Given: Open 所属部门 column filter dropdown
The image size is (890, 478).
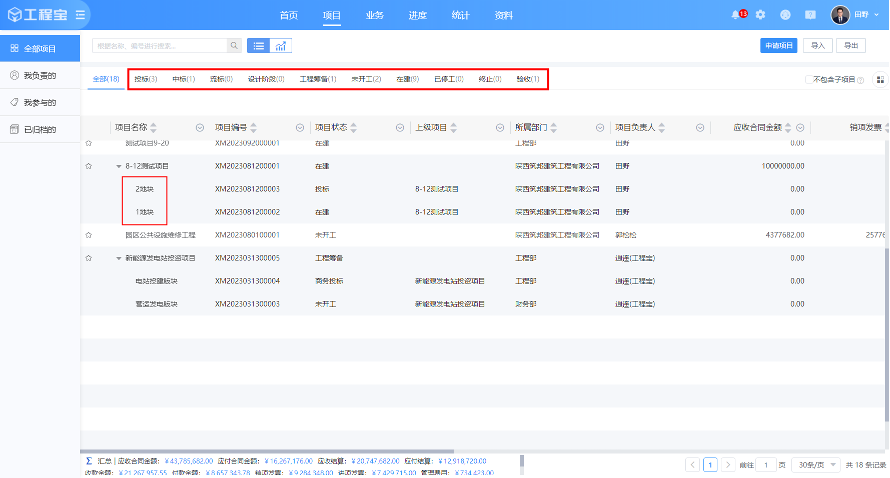Looking at the screenshot, I should [600, 128].
